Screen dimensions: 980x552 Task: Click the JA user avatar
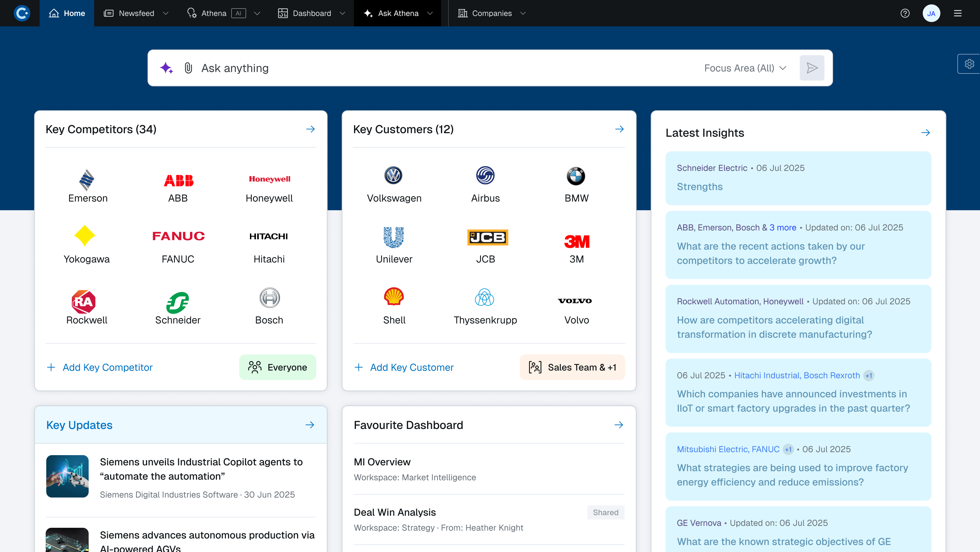pos(931,13)
